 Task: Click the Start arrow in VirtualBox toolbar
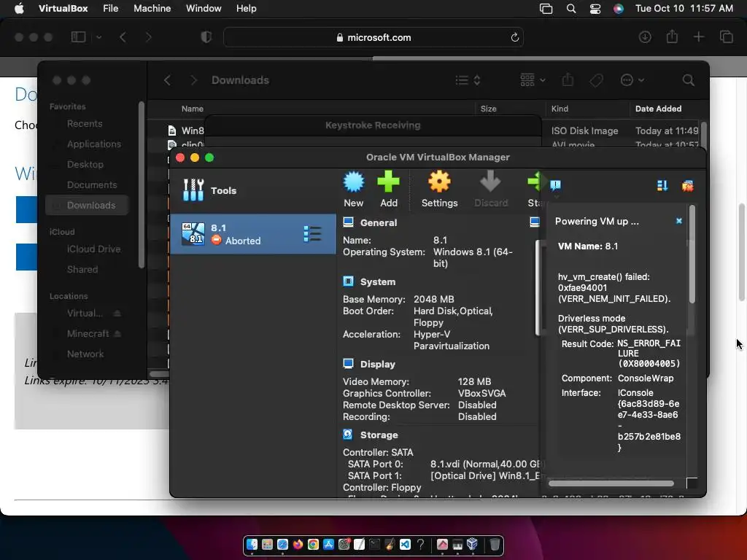535,182
